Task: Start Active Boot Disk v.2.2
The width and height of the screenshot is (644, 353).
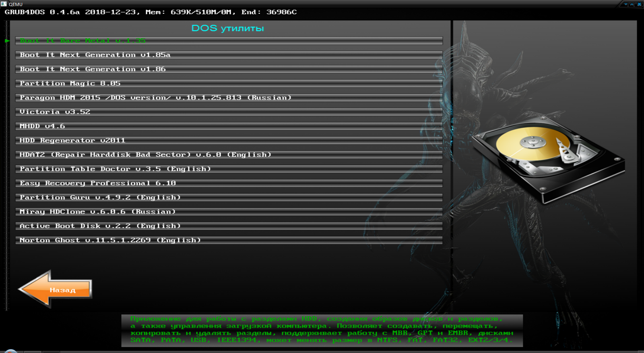Action: pyautogui.click(x=100, y=226)
